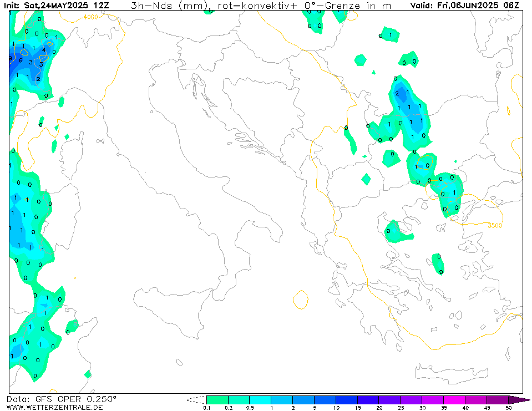Screen dimensions: 532x411
Task: Click the dotted triangle at legend start
Action: [196, 400]
